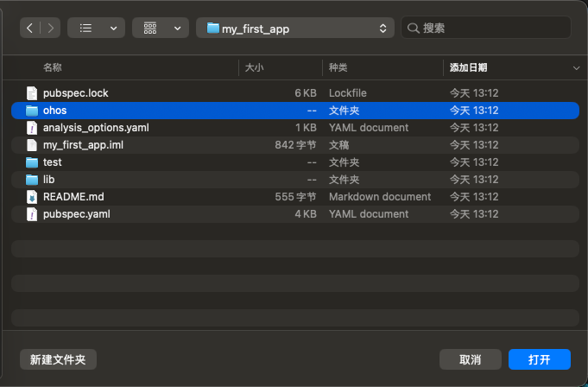Click the 1 KB size value
Viewport: 588px width, 387px height.
point(306,128)
